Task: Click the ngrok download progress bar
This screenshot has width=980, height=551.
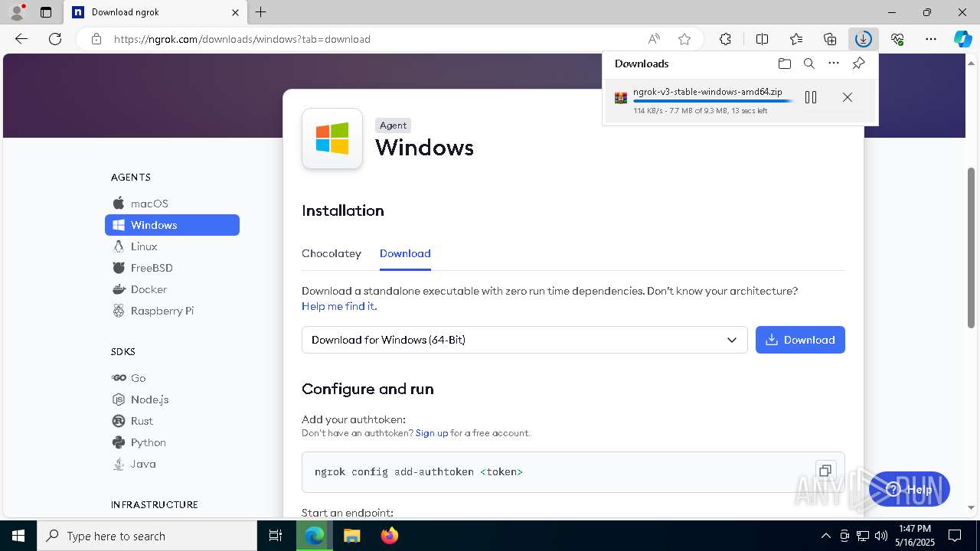Action: 712,101
